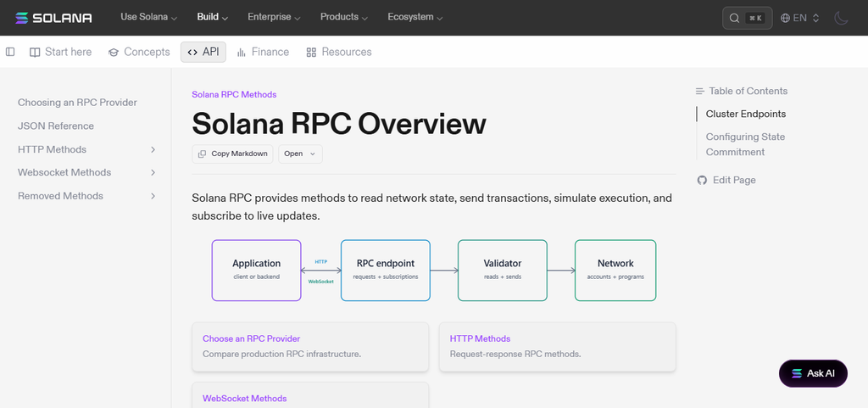Open the Products menu
The height and width of the screenshot is (408, 868).
tap(344, 17)
